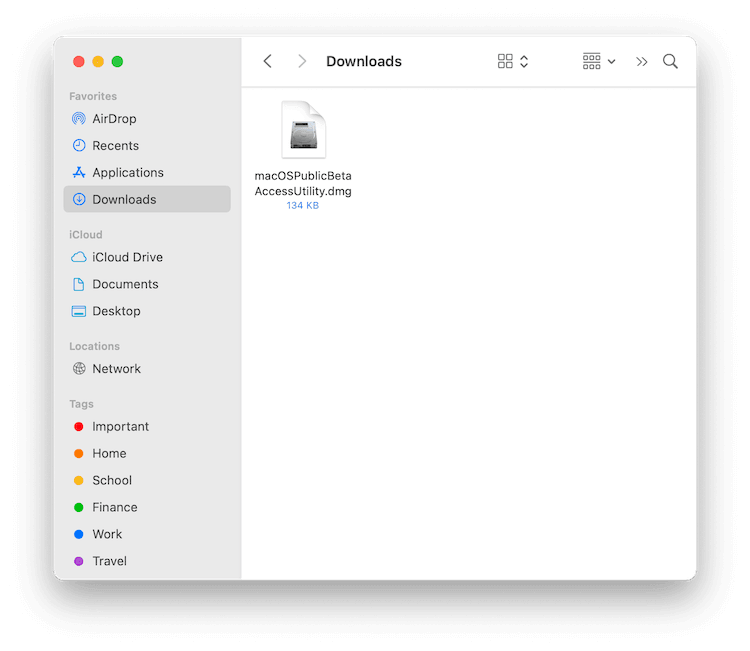750x651 pixels.
Task: Select the macOSPublicBetaAccessUtility.dmg file
Action: [303, 132]
